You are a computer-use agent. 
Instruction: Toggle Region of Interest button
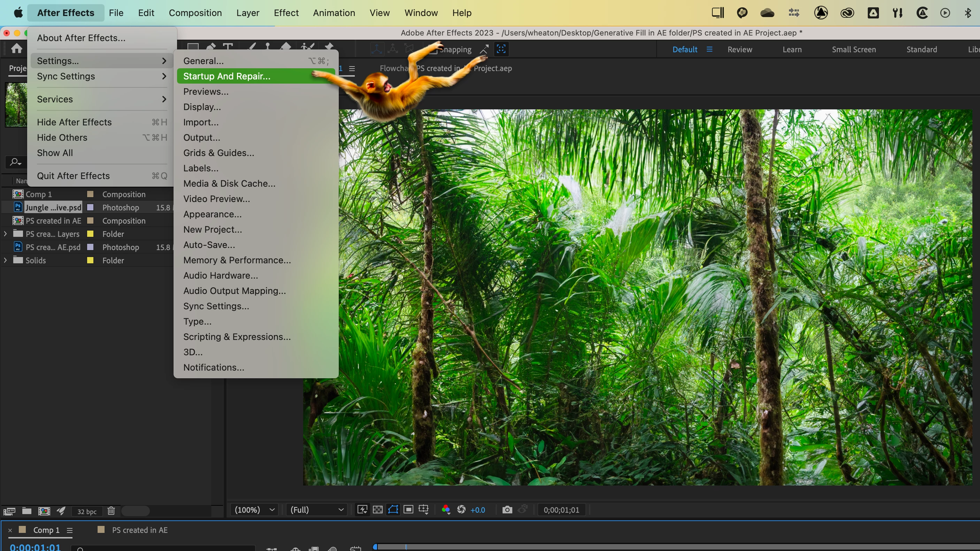click(408, 510)
